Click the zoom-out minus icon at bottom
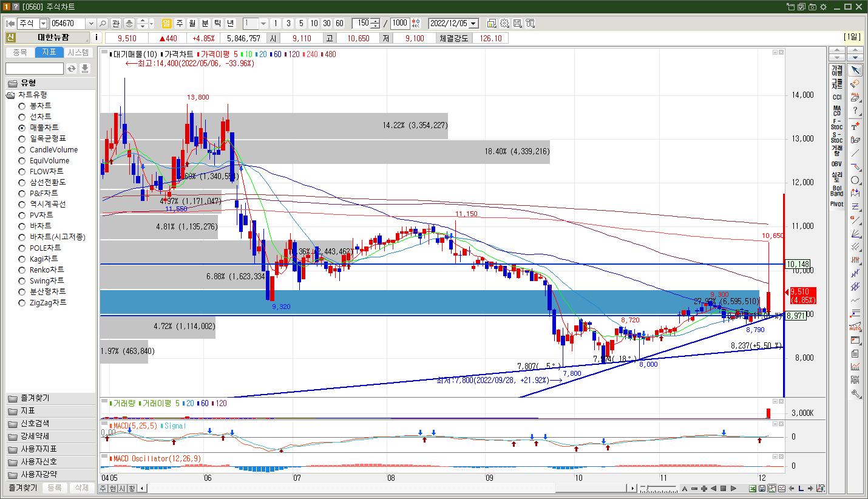Viewport: 868px width, 499px height. [x=694, y=488]
